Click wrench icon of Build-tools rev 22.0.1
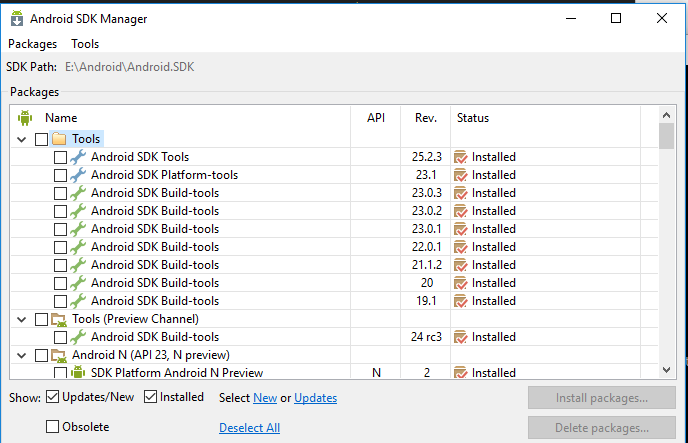688x443 pixels. [x=78, y=247]
